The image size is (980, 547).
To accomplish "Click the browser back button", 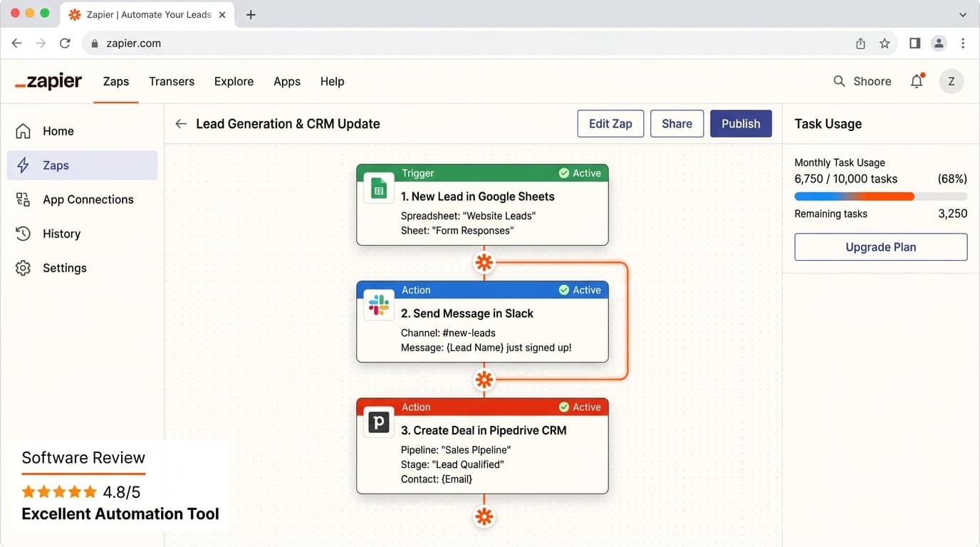I will (17, 43).
